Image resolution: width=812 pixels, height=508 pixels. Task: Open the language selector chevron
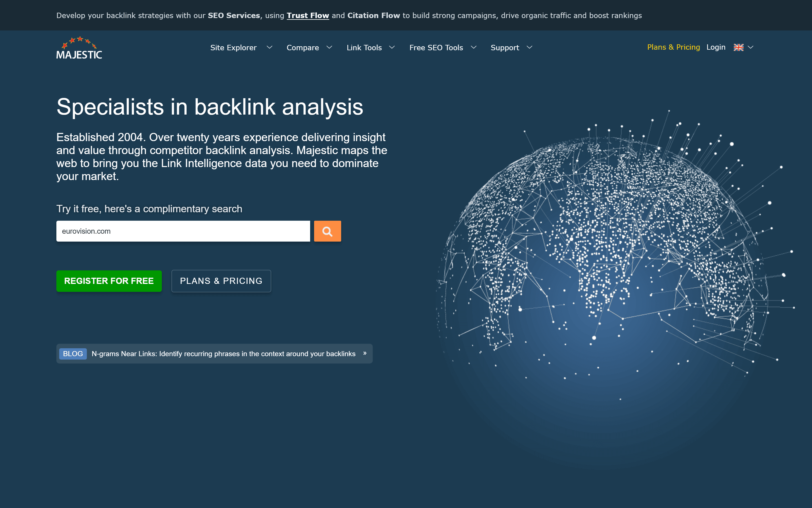(x=751, y=47)
